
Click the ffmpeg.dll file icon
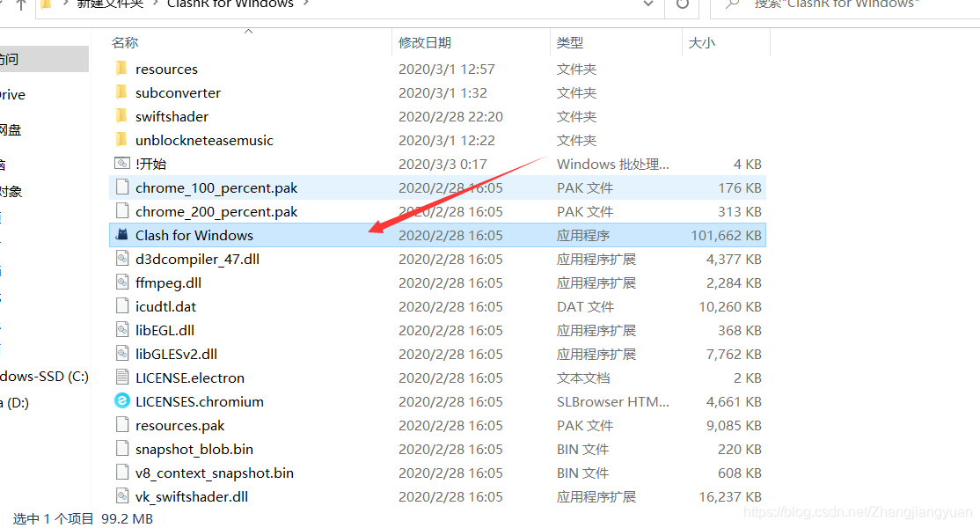(122, 282)
